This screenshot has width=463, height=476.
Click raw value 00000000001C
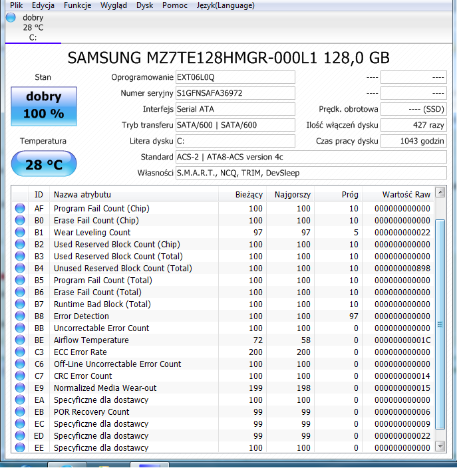tap(402, 340)
